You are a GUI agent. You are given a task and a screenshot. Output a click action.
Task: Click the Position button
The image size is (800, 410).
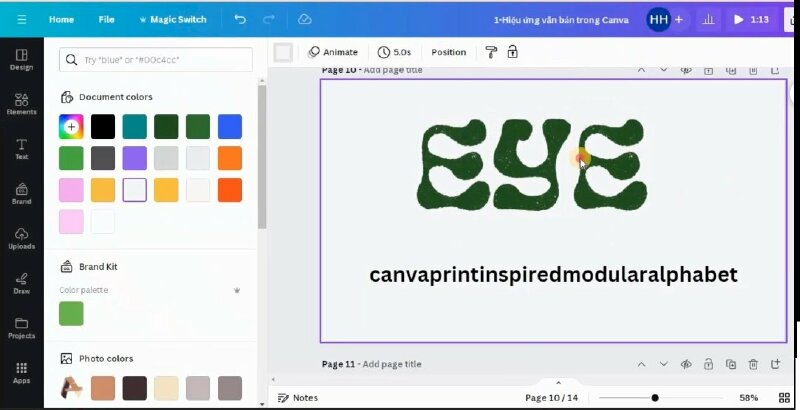pyautogui.click(x=448, y=52)
